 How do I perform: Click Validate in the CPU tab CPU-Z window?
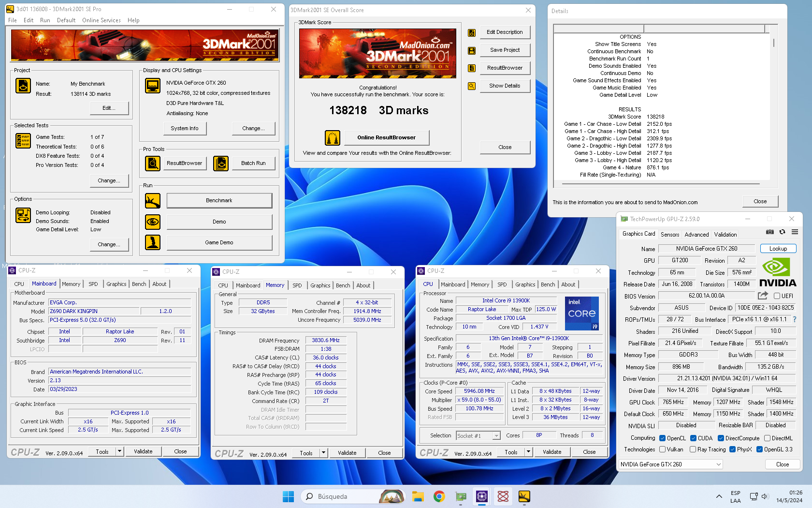pos(552,452)
